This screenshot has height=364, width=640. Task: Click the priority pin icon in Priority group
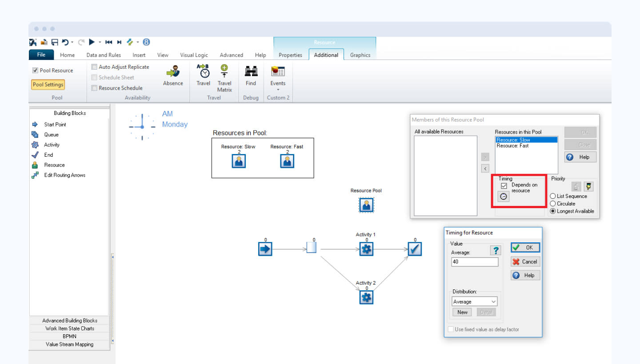589,187
